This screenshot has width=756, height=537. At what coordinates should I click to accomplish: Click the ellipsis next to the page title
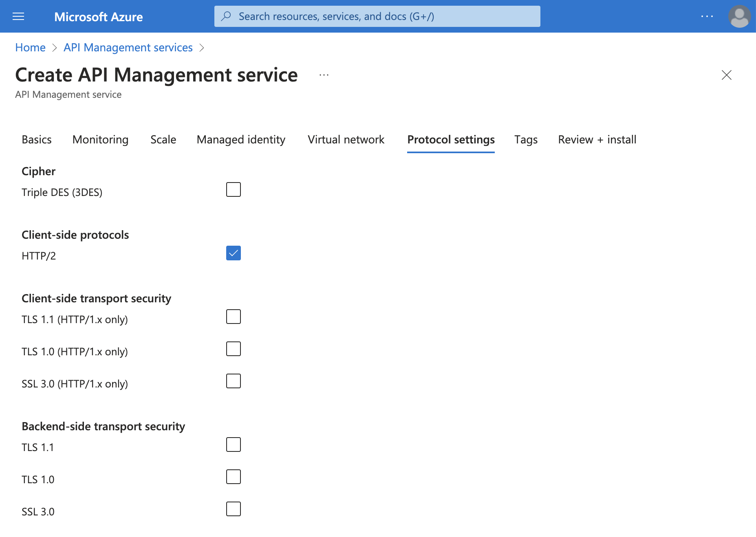coord(324,75)
